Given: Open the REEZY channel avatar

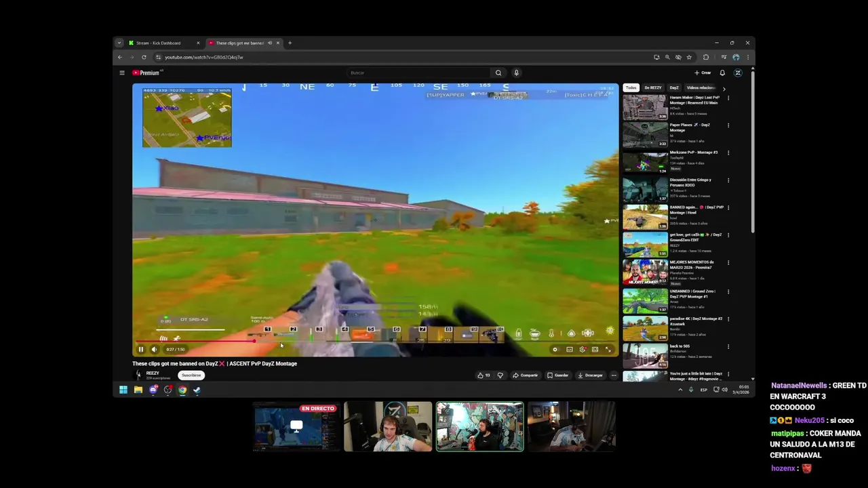Looking at the screenshot, I should coord(138,375).
